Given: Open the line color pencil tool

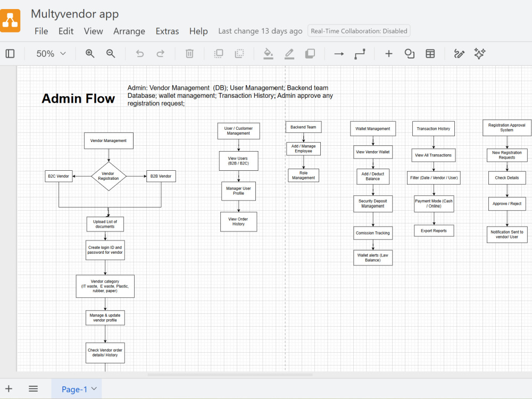Looking at the screenshot, I should point(289,54).
